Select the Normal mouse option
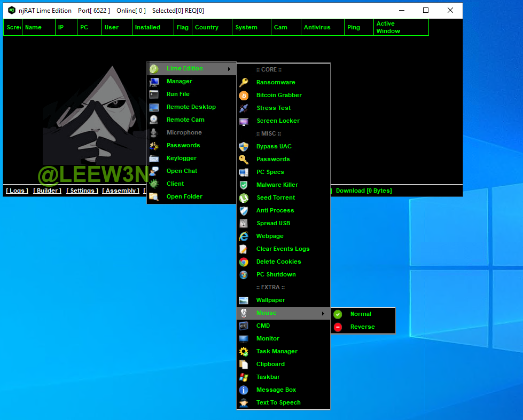The width and height of the screenshot is (523, 420). coord(361,314)
